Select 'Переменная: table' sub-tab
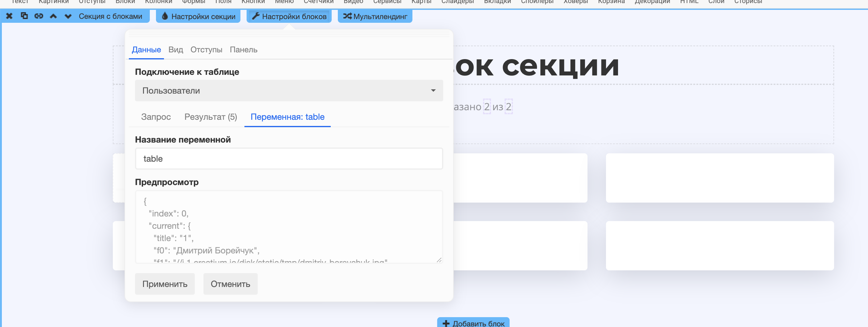 pos(287,117)
